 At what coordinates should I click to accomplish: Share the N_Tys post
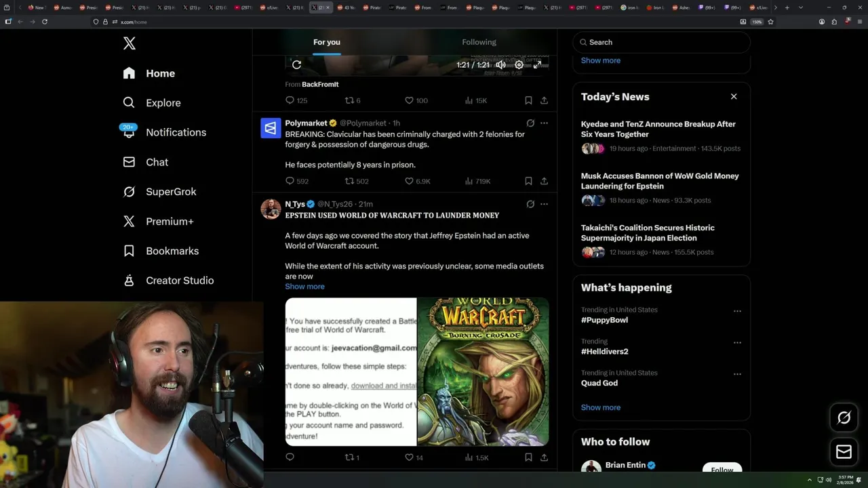click(544, 457)
